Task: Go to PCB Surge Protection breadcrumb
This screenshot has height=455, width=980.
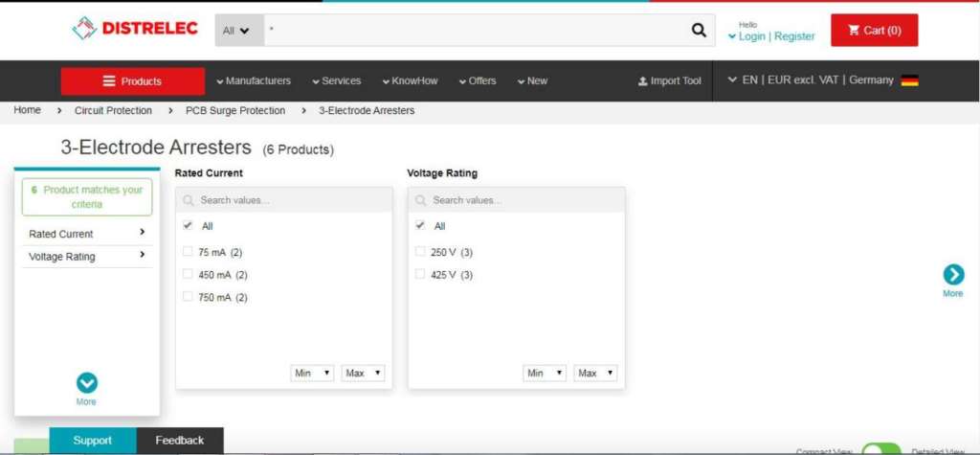Action: tap(235, 110)
